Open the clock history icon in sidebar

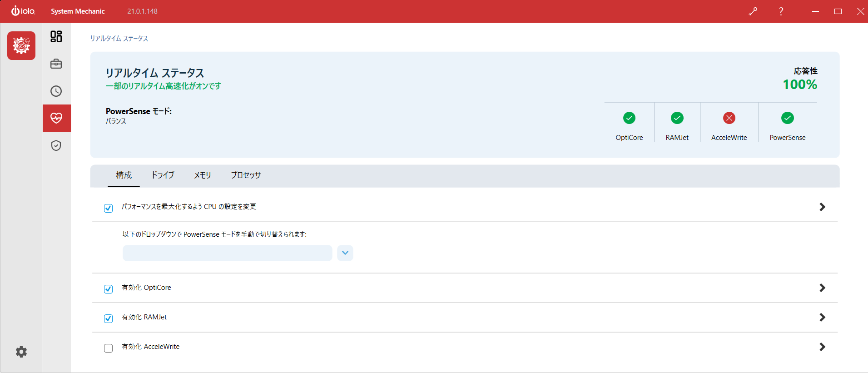point(56,91)
